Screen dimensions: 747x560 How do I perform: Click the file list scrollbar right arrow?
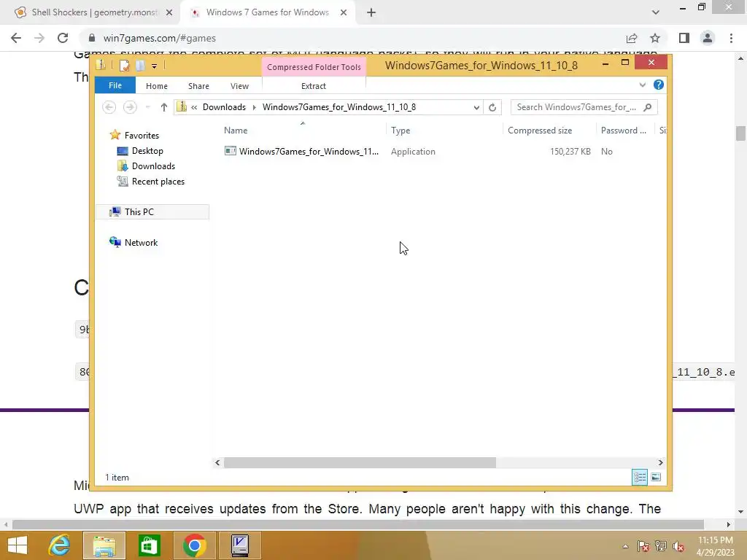[x=660, y=462]
